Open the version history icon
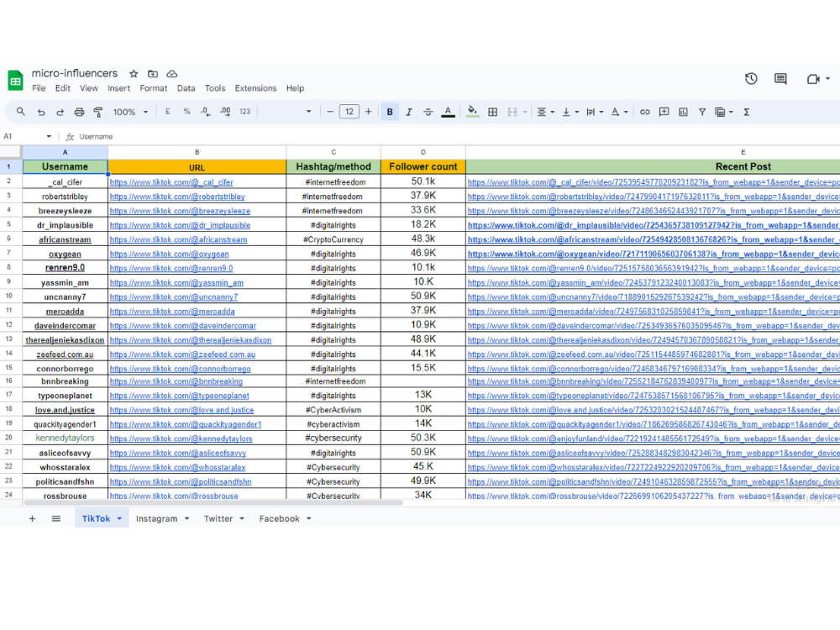Screen dimensions: 840x630 point(750,78)
